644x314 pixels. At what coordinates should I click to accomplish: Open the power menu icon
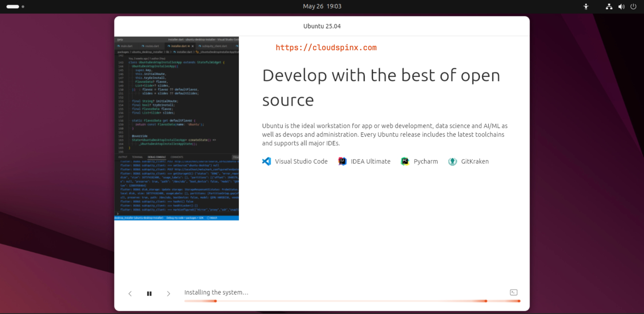tap(633, 7)
